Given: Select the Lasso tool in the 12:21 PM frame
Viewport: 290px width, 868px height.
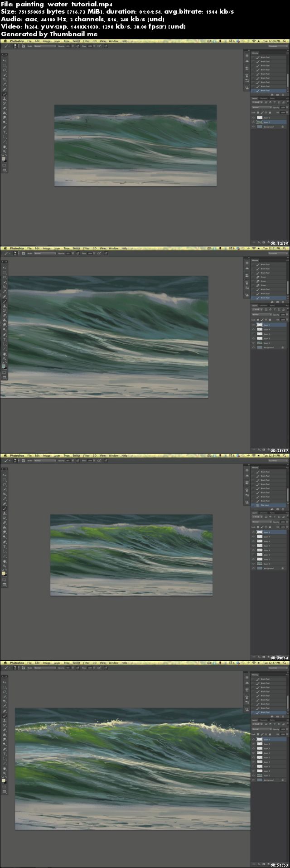Looking at the screenshot, I should coord(5,277).
